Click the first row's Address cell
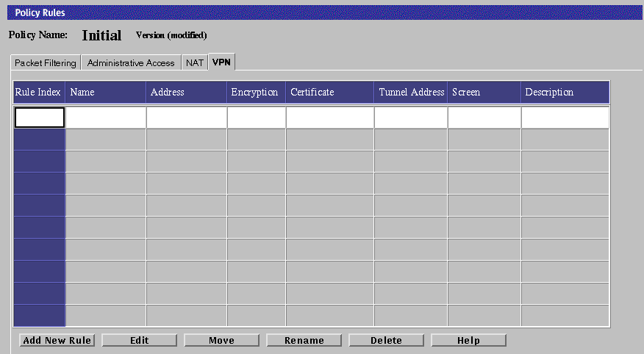The width and height of the screenshot is (644, 354). [x=187, y=118]
